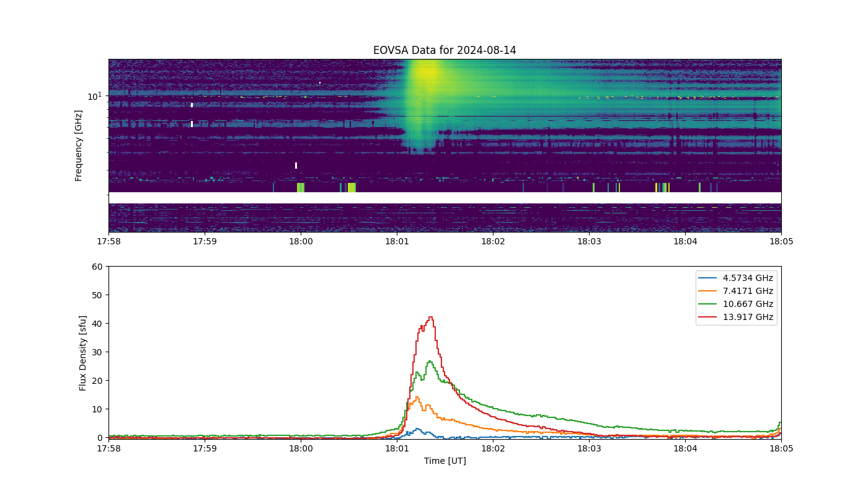Click the 'Frequency [GHz]' axis label
The width and height of the screenshot is (868, 493).
tap(79, 146)
